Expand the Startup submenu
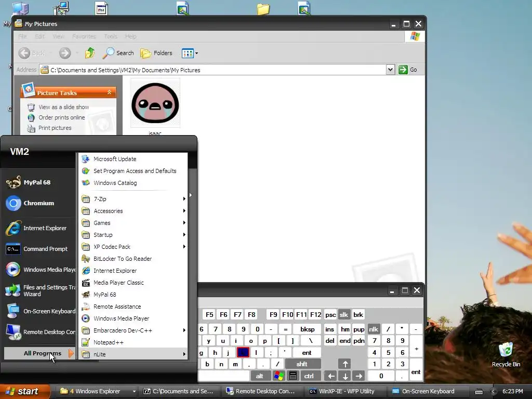Viewport: 532px width, 399px height. click(x=133, y=235)
